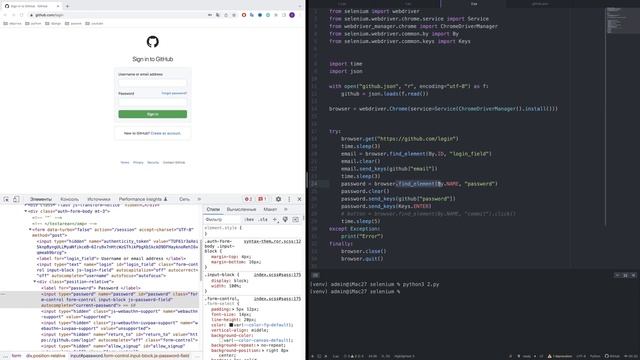
Task: Collapse the div position-relative node
Action: (35, 282)
